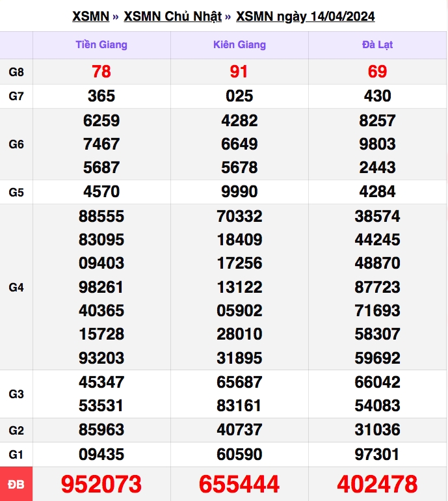Click the red G8 number 91
This screenshot has height=501, width=448.
[x=239, y=72]
